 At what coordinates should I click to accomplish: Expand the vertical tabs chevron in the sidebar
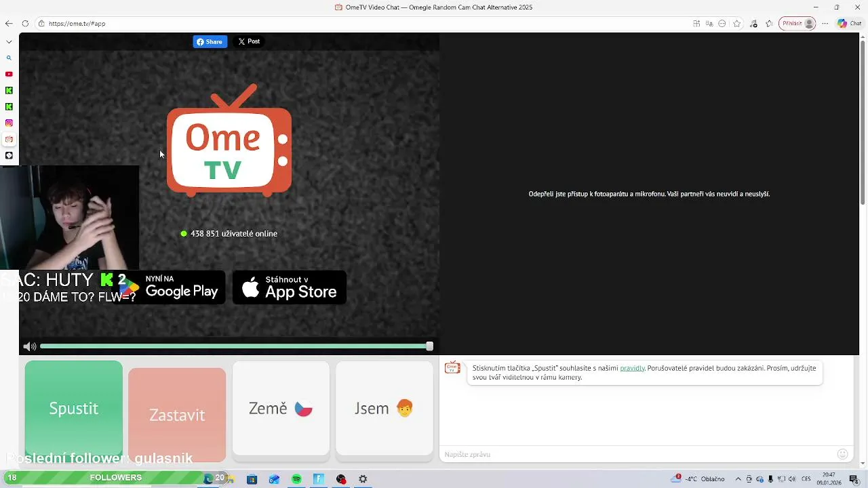coord(9,41)
